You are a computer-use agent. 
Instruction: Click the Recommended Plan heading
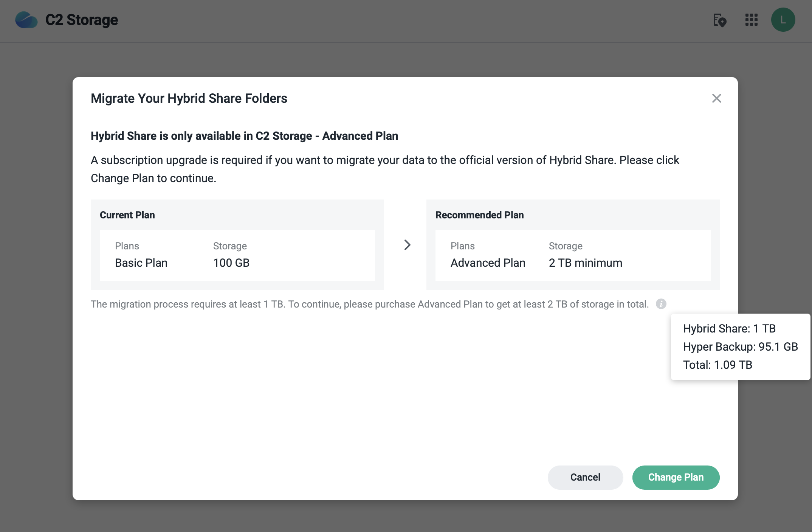[479, 215]
